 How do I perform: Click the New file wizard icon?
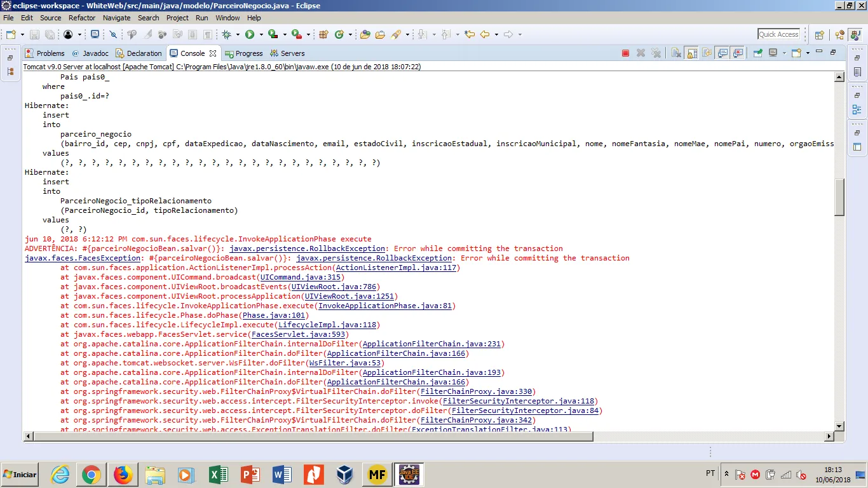coord(11,34)
